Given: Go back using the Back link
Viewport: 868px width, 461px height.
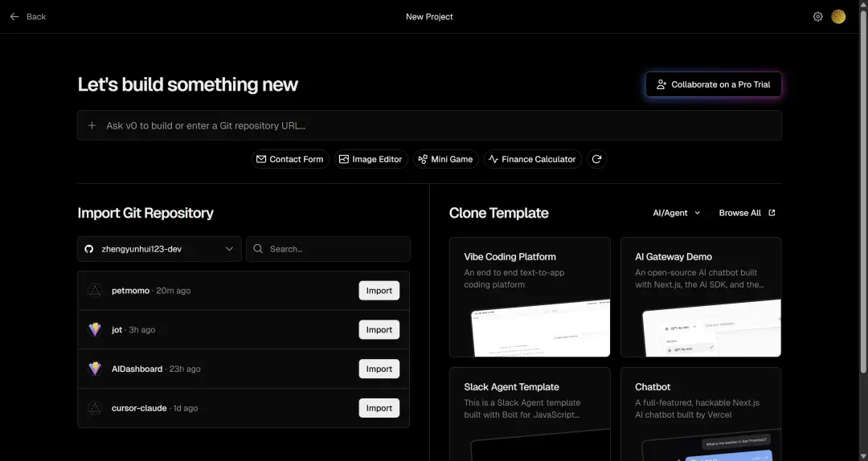Looking at the screenshot, I should (x=27, y=17).
